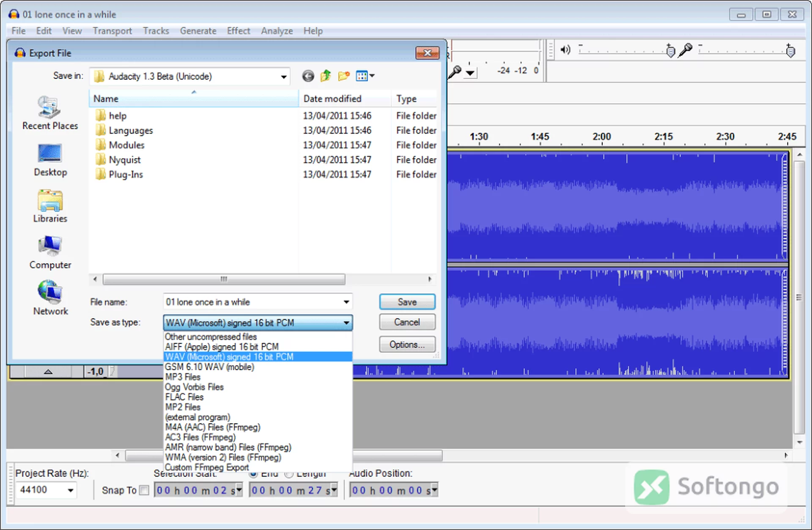
Task: Click the Cancel button
Action: point(407,322)
